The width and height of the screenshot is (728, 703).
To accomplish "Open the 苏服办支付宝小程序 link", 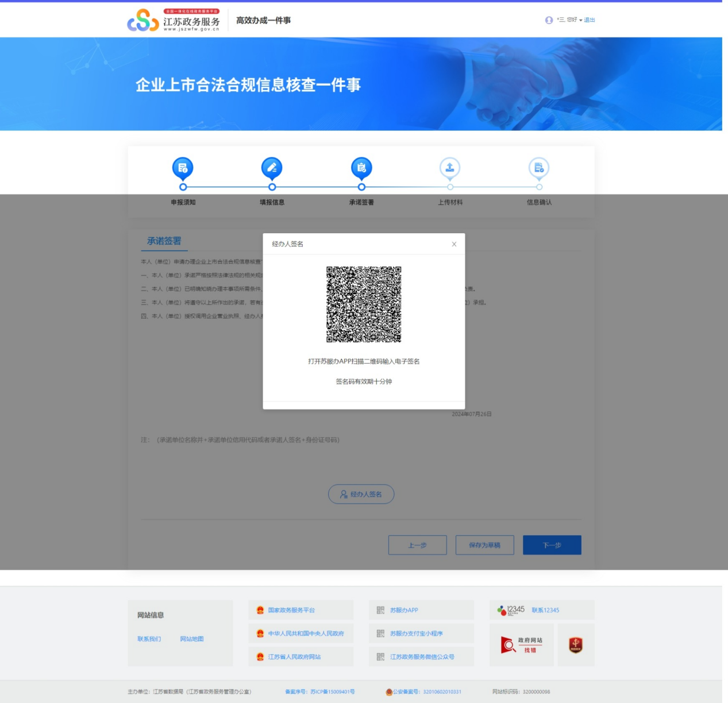I will tap(417, 634).
